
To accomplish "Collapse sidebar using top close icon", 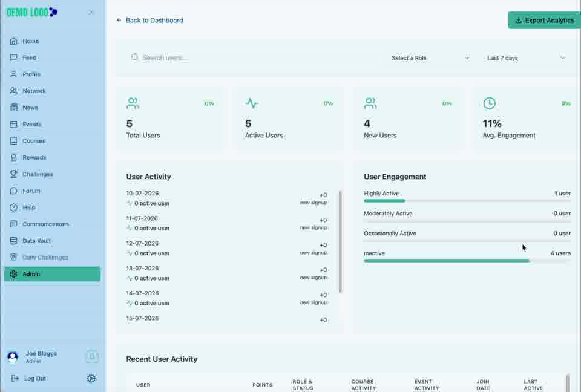I will pos(91,12).
